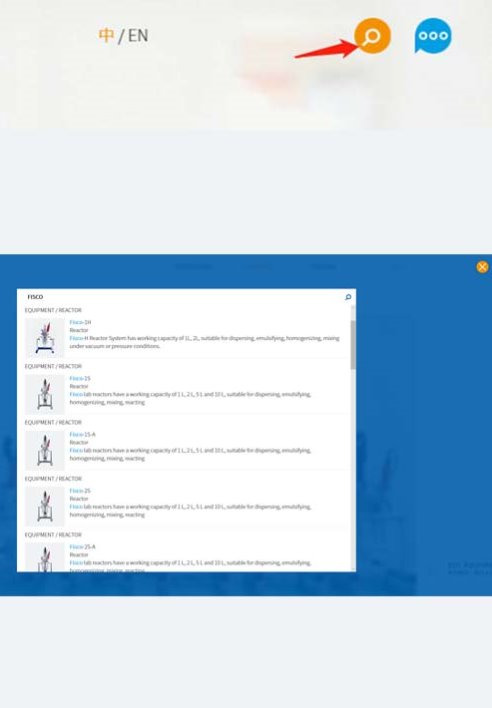492x708 pixels.
Task: Select the Fisco-2S reactor thumbnail image
Action: tap(45, 506)
